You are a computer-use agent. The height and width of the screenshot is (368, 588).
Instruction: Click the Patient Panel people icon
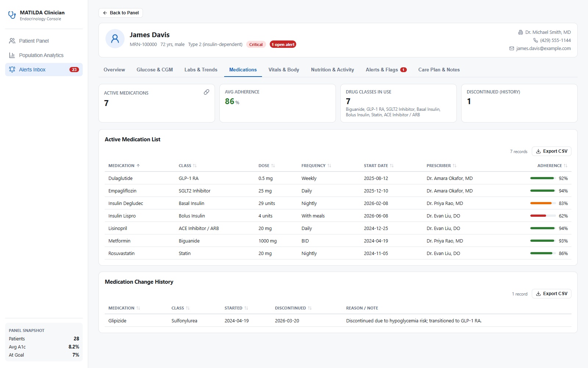click(12, 41)
